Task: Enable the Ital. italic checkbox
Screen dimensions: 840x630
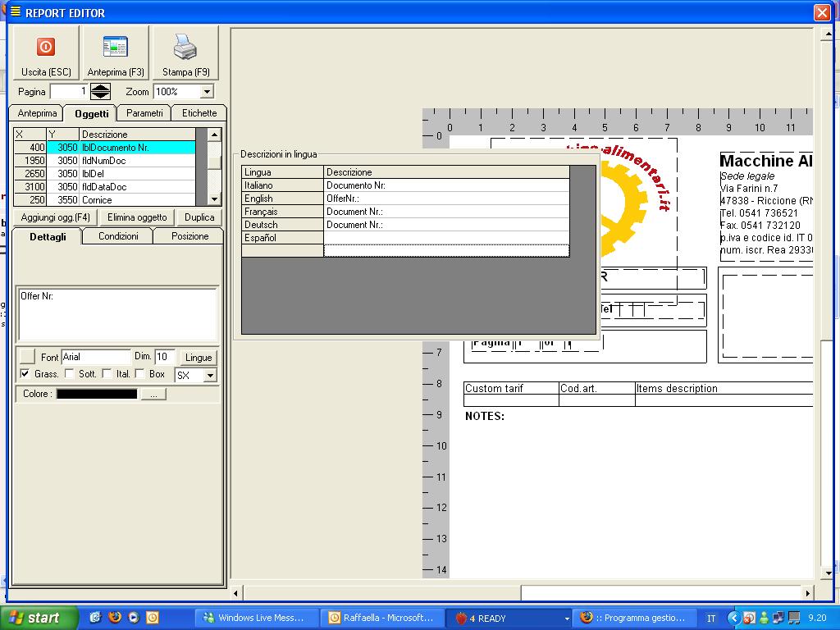Action: [107, 373]
